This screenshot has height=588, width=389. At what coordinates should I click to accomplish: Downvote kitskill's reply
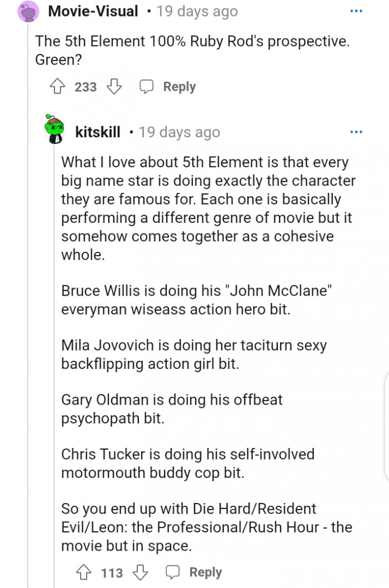(140, 572)
